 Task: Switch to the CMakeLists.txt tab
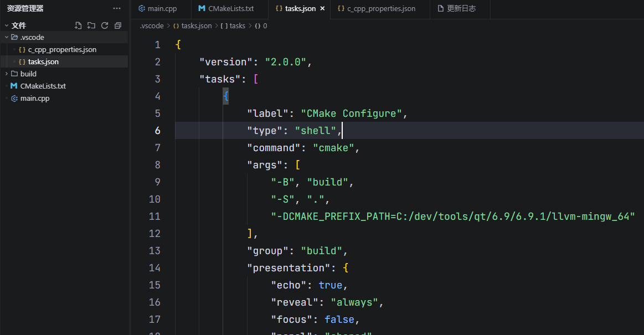[x=229, y=8]
